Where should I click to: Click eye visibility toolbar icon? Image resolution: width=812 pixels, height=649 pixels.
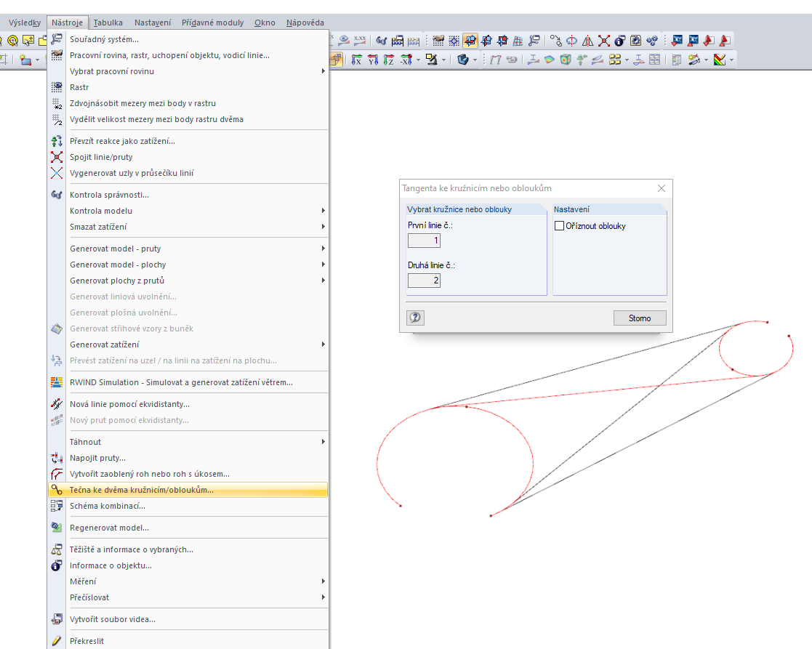tap(344, 41)
